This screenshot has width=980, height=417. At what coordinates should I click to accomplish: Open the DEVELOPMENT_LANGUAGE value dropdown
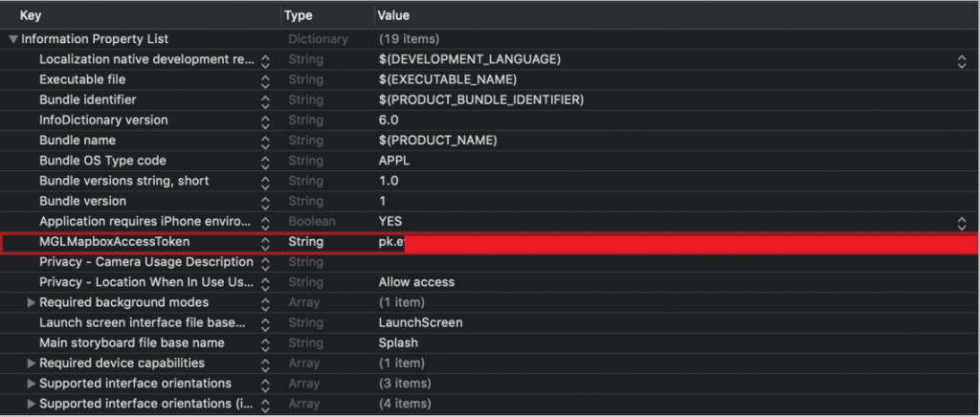pyautogui.click(x=961, y=60)
